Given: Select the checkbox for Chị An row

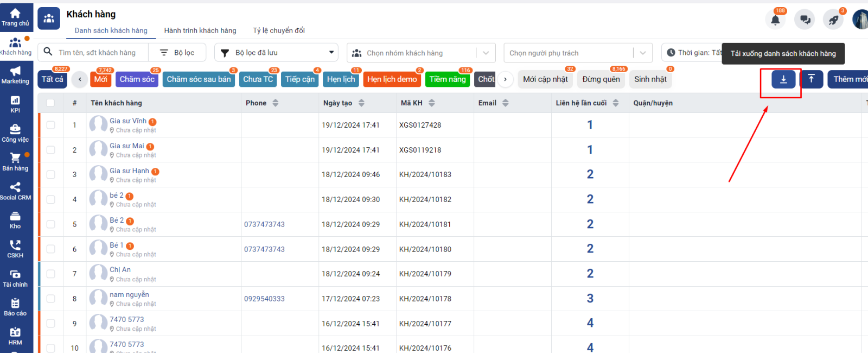Looking at the screenshot, I should (x=50, y=274).
